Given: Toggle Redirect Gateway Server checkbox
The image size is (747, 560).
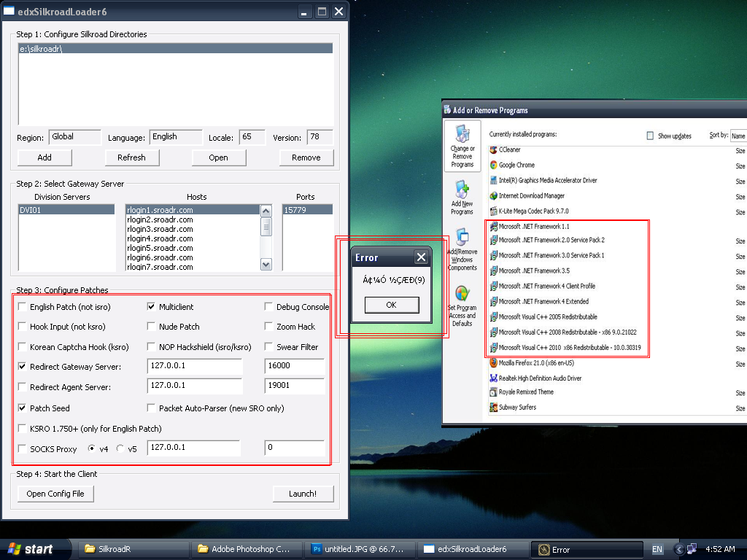Looking at the screenshot, I should (22, 366).
